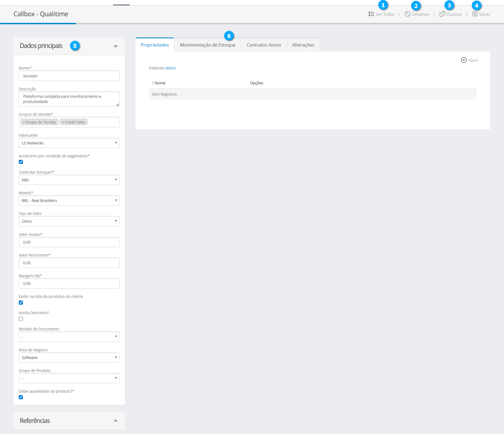Viewport: 504px width, 434px height.
Task: Open the Moeda currency dropdown
Action: point(69,201)
